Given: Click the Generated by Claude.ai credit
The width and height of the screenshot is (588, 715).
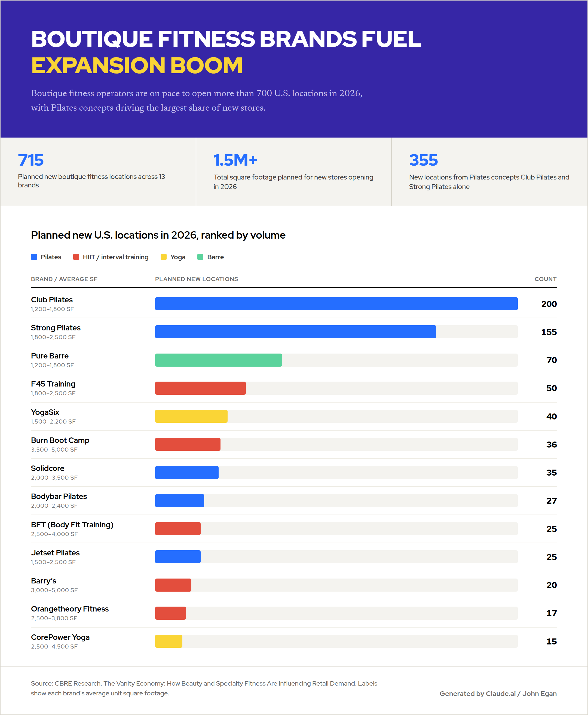Looking at the screenshot, I should (x=498, y=693).
